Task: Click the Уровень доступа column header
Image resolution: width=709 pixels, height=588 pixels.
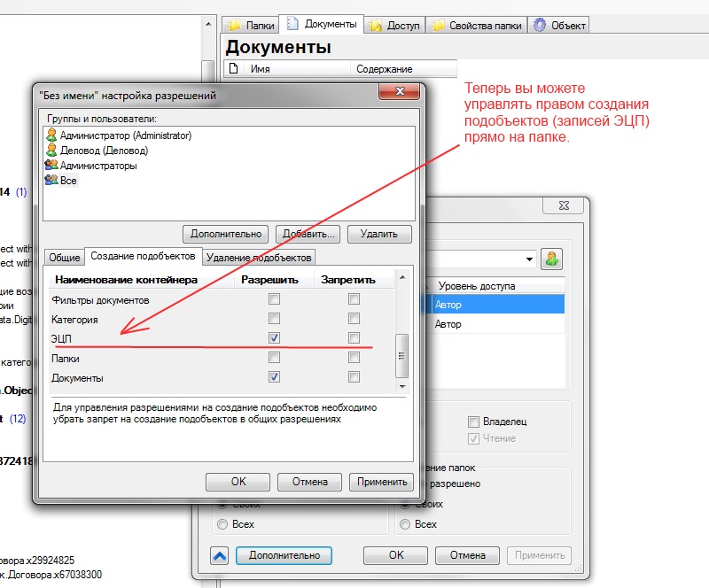Action: coord(497,286)
